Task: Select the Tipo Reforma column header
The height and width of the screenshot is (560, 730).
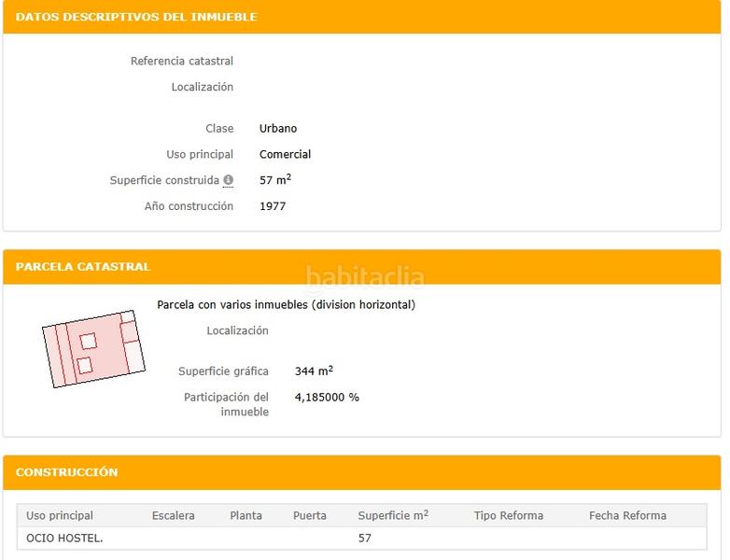Action: pos(508,515)
